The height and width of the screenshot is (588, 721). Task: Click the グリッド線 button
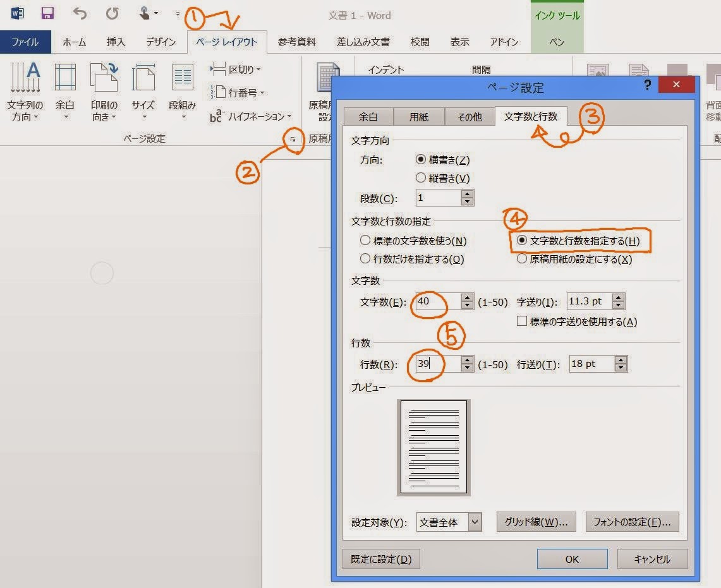point(536,522)
